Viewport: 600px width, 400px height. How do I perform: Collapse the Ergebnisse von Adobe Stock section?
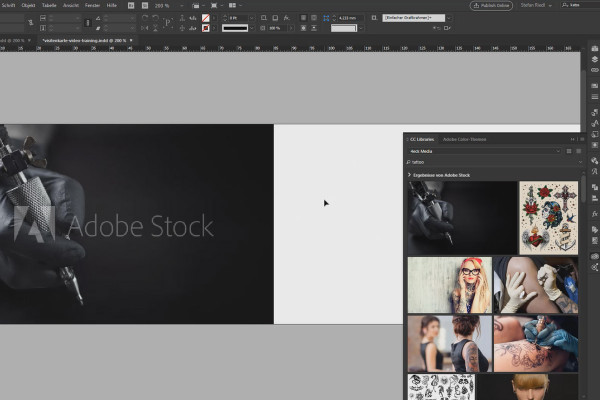409,175
